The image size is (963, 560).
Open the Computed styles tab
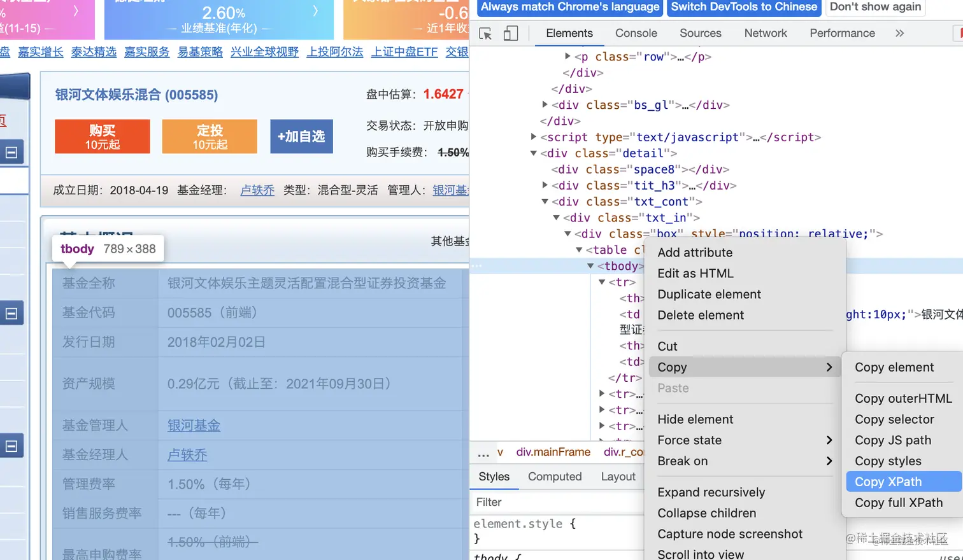[555, 476]
